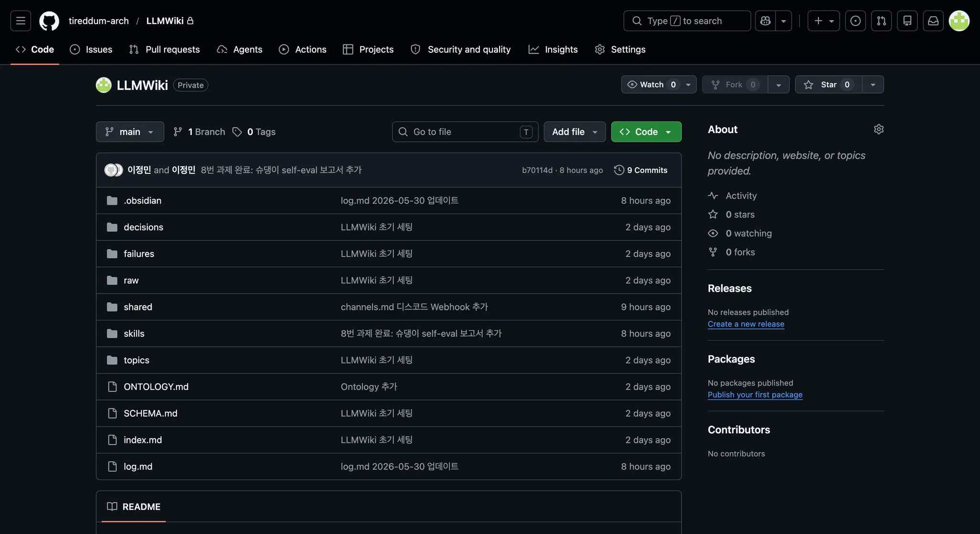980x534 pixels.
Task: Open channels.md 디스코드 Webhook commit message
Action: tap(414, 307)
